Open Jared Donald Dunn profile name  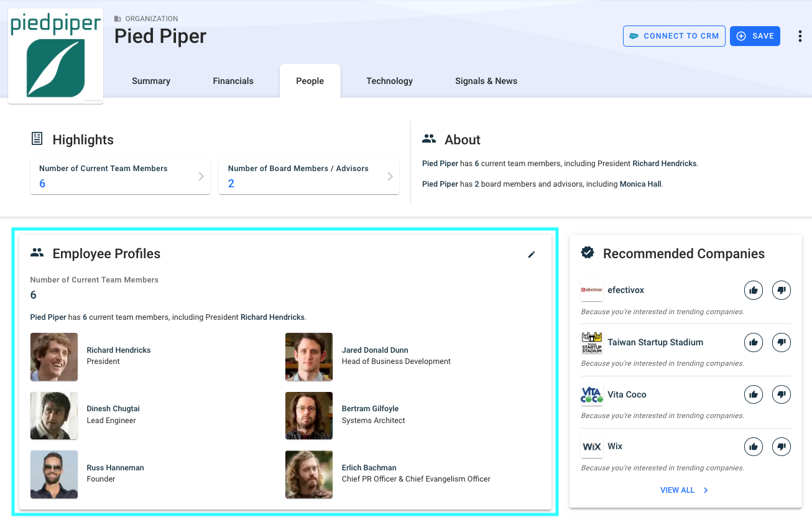(x=375, y=350)
